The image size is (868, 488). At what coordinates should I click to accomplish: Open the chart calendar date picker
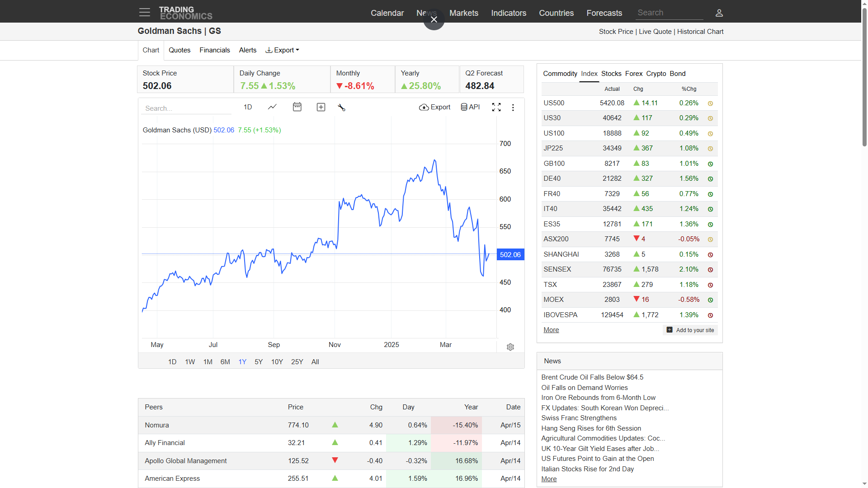[297, 107]
